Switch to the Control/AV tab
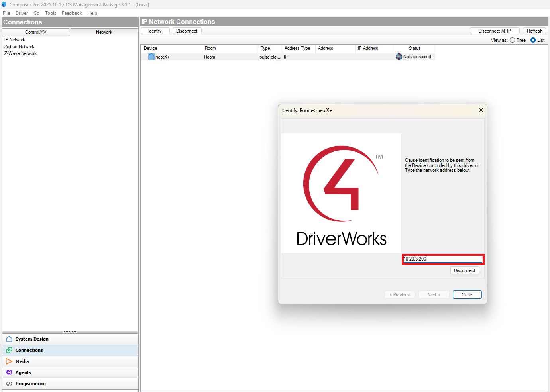Viewport: 550px width, 392px height. click(x=36, y=32)
